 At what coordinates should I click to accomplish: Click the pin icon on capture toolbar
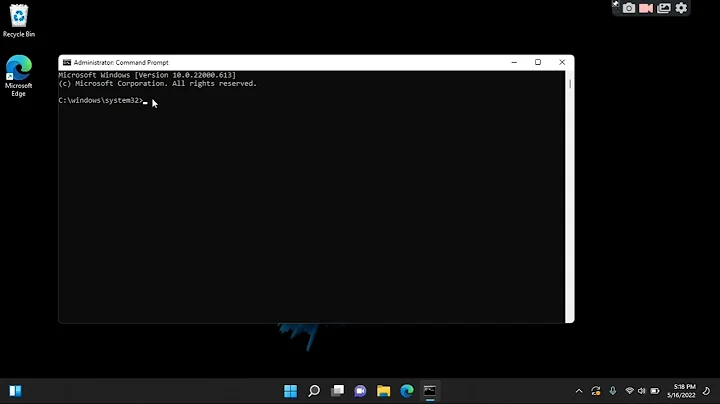tap(616, 4)
